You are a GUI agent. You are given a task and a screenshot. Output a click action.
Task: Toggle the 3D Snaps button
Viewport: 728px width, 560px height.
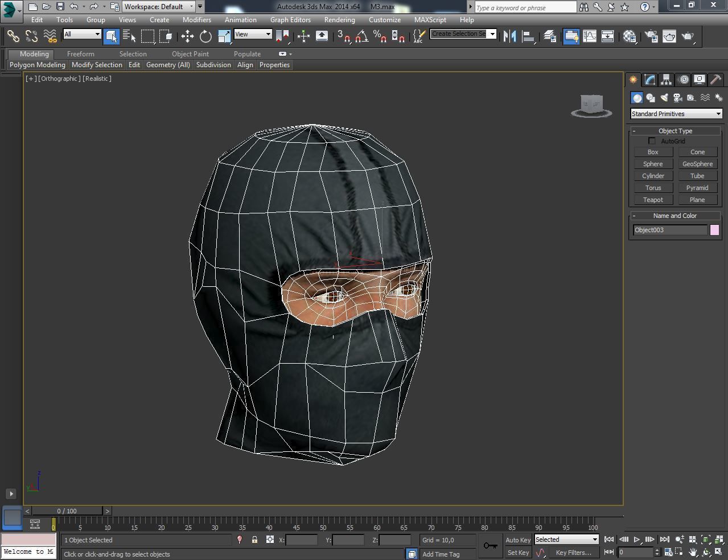click(343, 36)
